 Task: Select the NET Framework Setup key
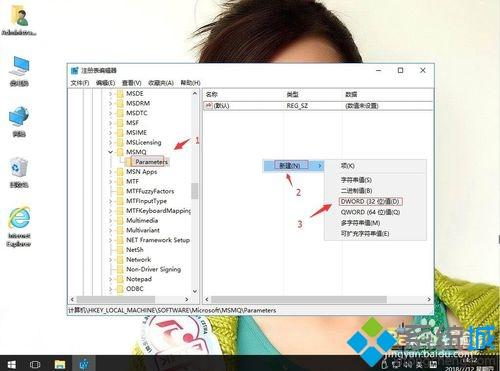pyautogui.click(x=158, y=240)
